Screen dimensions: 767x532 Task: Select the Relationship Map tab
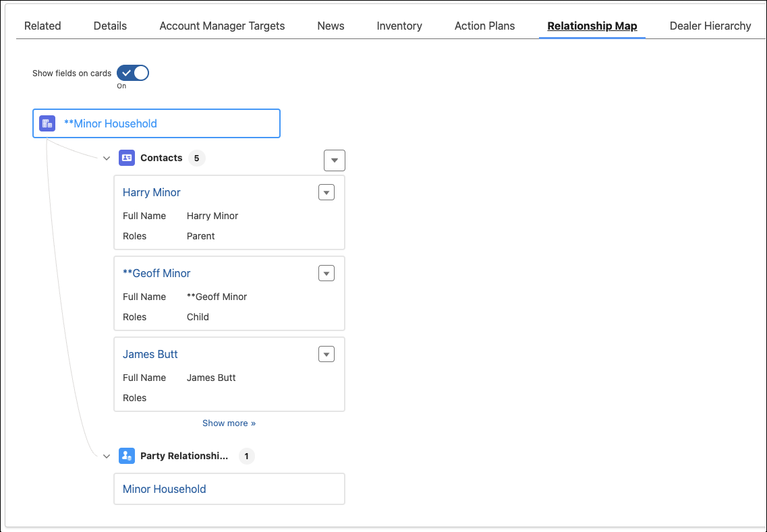pos(592,26)
